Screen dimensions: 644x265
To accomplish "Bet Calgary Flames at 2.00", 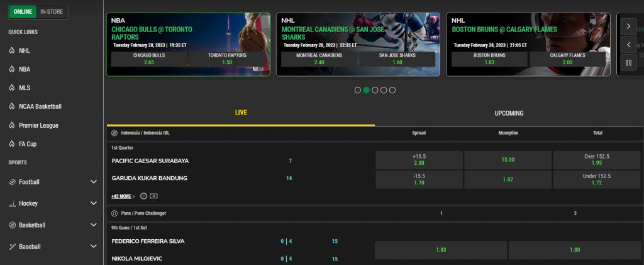I will click(567, 59).
